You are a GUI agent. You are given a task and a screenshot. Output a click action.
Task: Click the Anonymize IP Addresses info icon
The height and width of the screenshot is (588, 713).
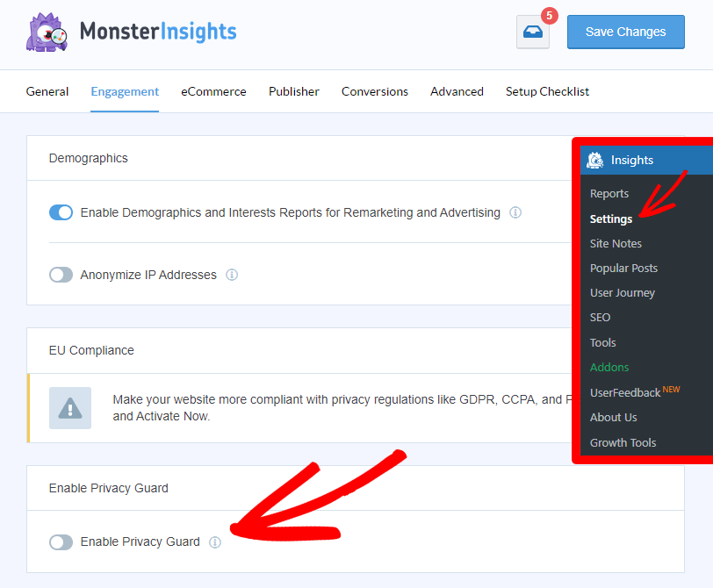[232, 275]
